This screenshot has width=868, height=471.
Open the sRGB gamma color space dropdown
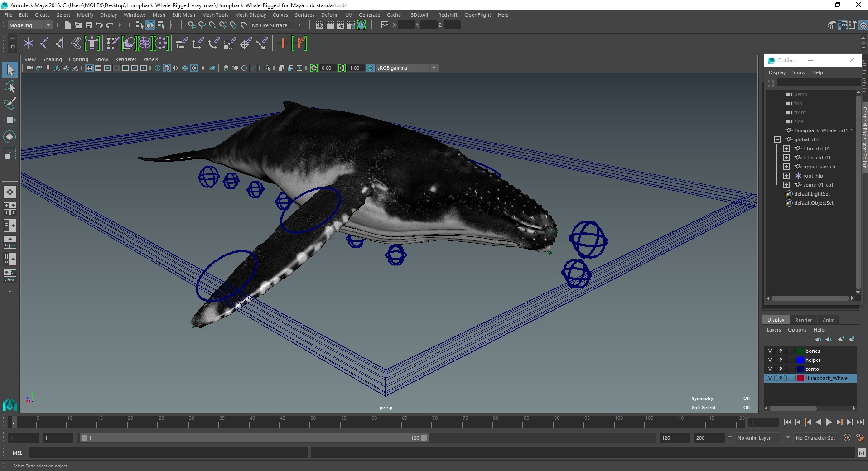click(434, 68)
